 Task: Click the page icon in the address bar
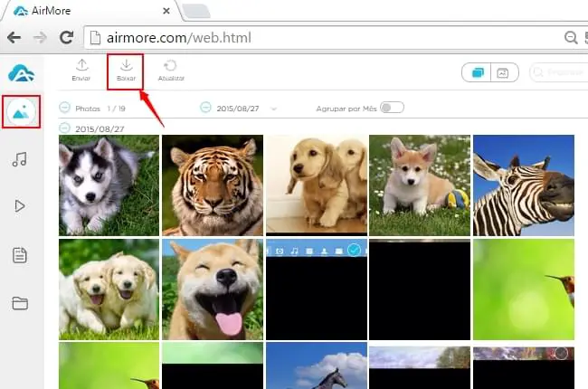tap(95, 37)
